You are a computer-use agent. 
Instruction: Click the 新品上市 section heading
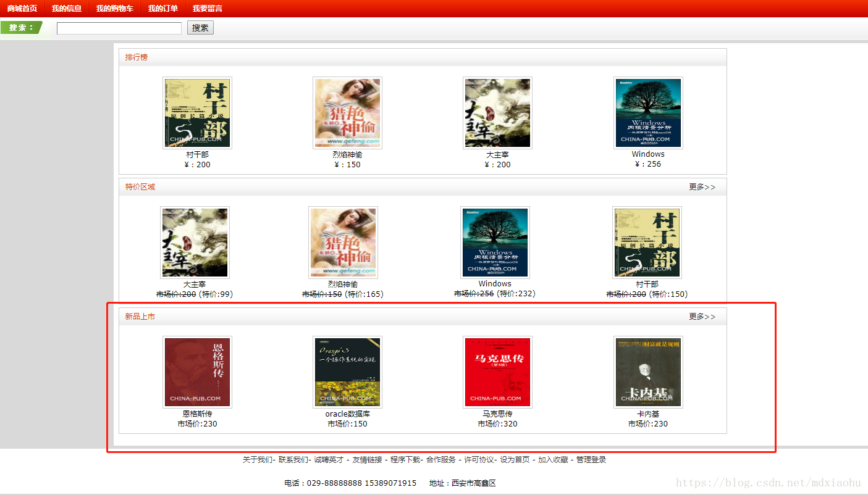pos(140,317)
